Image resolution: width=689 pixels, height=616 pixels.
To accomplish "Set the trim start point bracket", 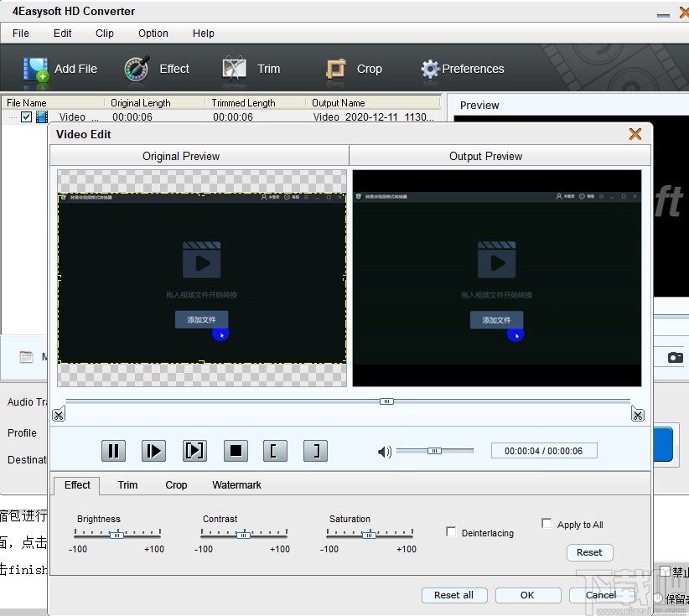I will [x=275, y=451].
